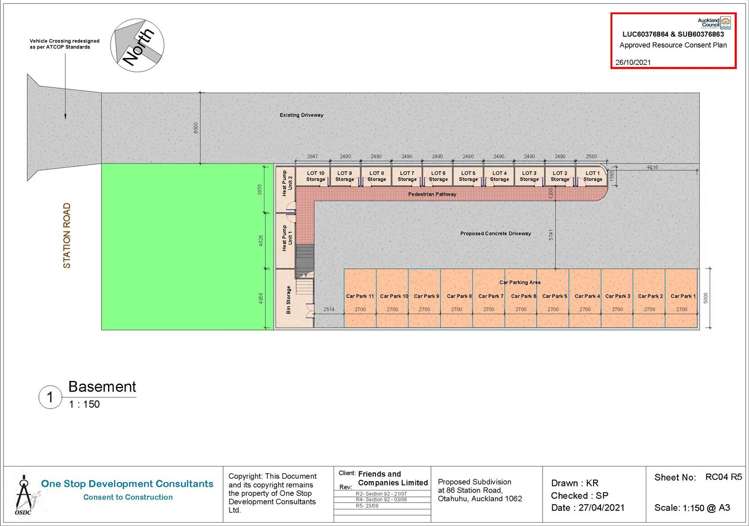
Task: Click 'Proposed Subdivision at 86 Station Road' text
Action: pos(480,490)
